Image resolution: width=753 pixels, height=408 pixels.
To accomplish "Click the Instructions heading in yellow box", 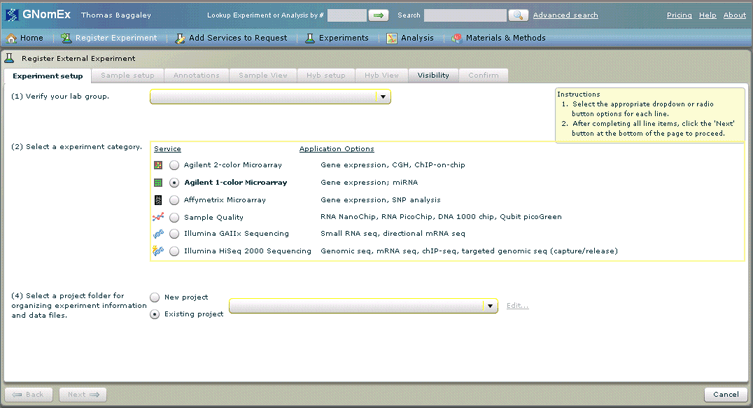I will point(579,94).
